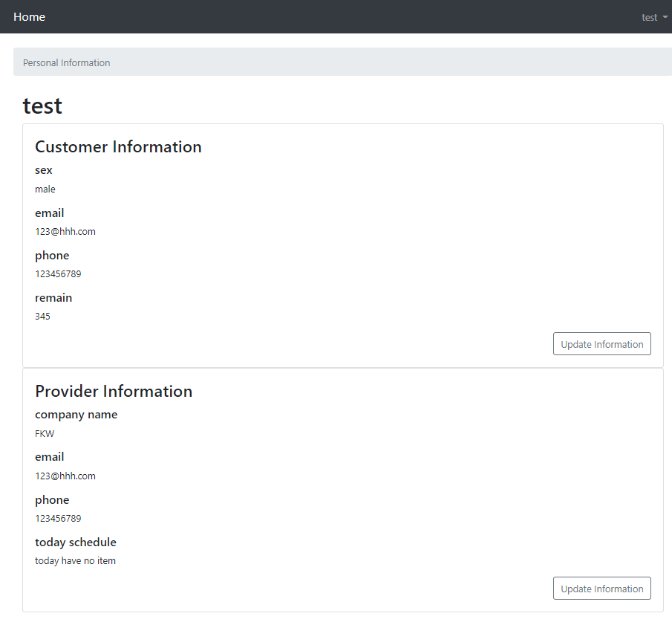Click the large test page heading

point(42,106)
